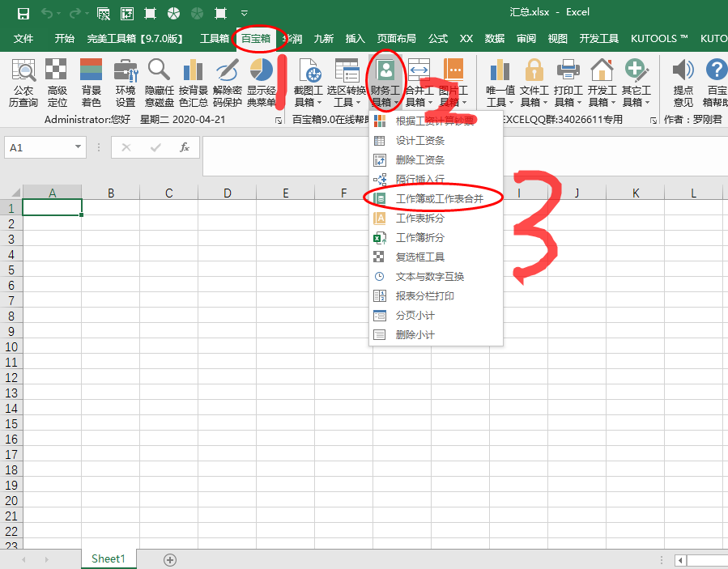Open 合并工具箱 dropdown

[419, 83]
